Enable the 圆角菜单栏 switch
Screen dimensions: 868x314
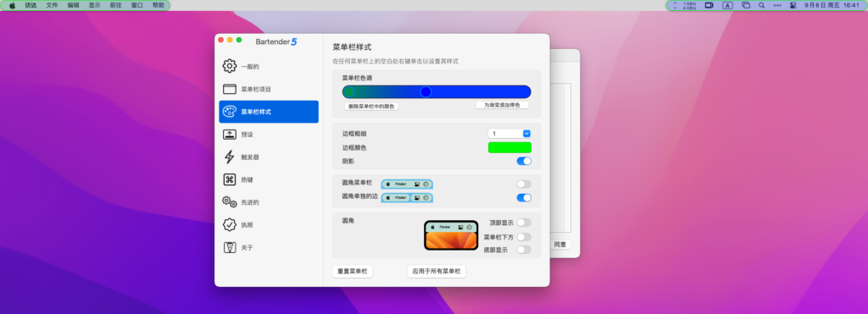tap(524, 185)
